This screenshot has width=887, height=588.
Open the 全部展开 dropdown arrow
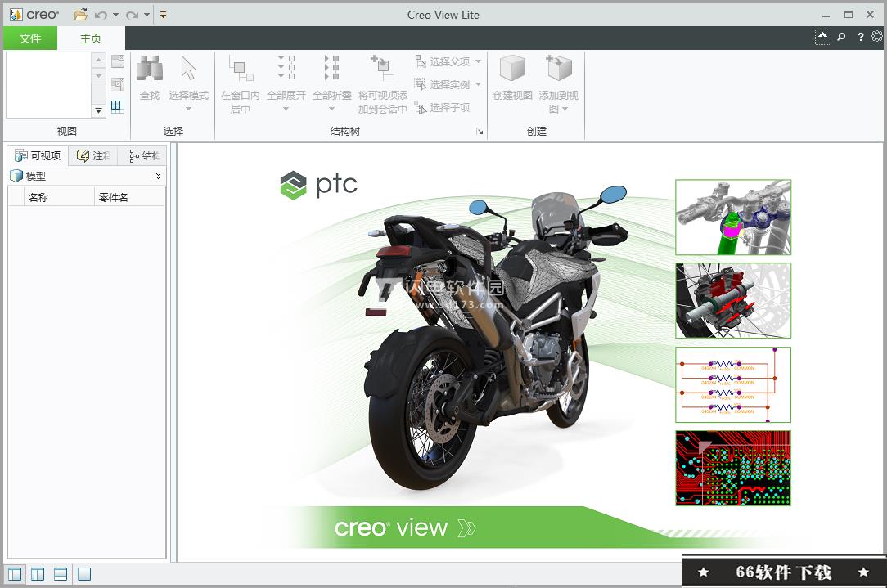click(x=286, y=109)
